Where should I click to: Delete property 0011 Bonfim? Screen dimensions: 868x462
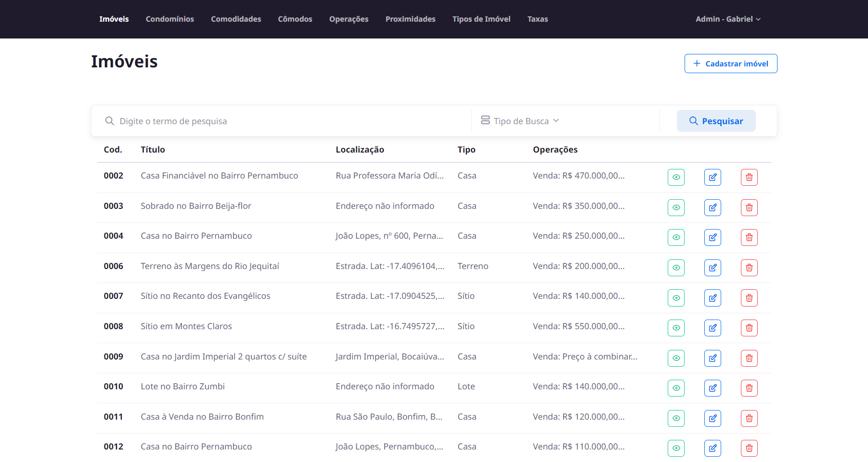click(x=749, y=418)
